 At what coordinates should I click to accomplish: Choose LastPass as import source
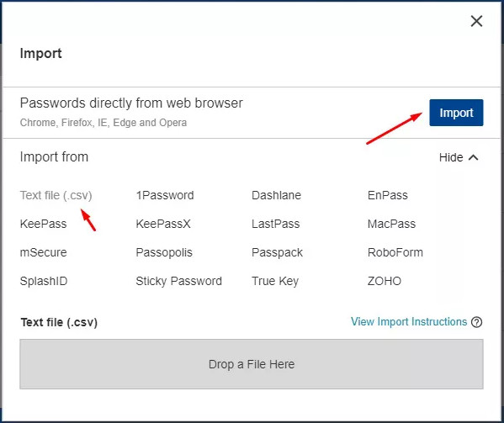(x=276, y=224)
